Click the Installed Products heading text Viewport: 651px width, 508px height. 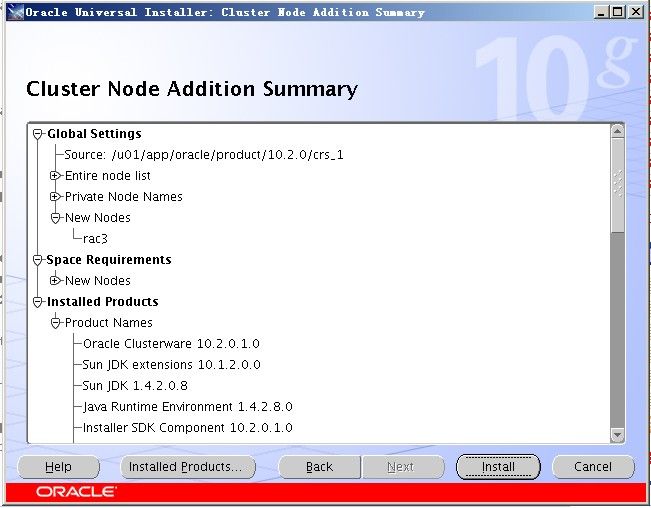point(103,302)
